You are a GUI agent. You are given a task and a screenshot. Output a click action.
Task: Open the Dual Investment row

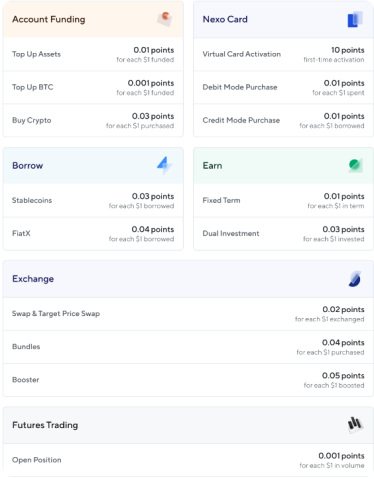click(284, 234)
